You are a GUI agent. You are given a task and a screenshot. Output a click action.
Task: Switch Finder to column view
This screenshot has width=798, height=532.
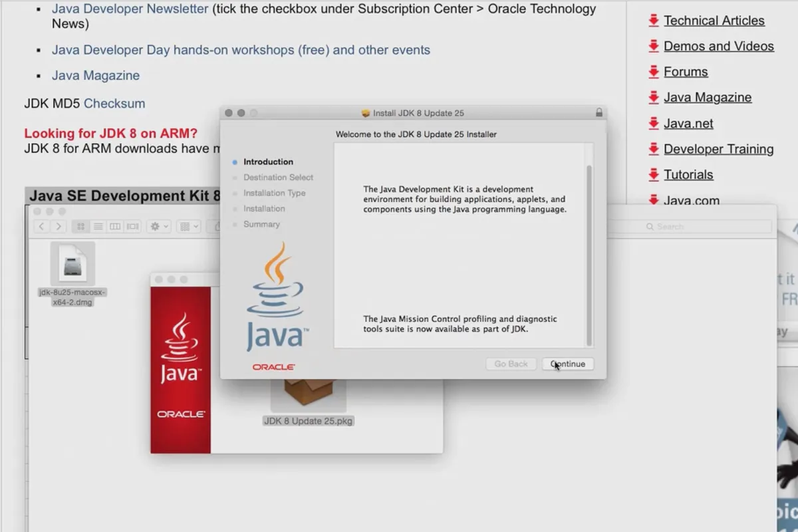115,227
